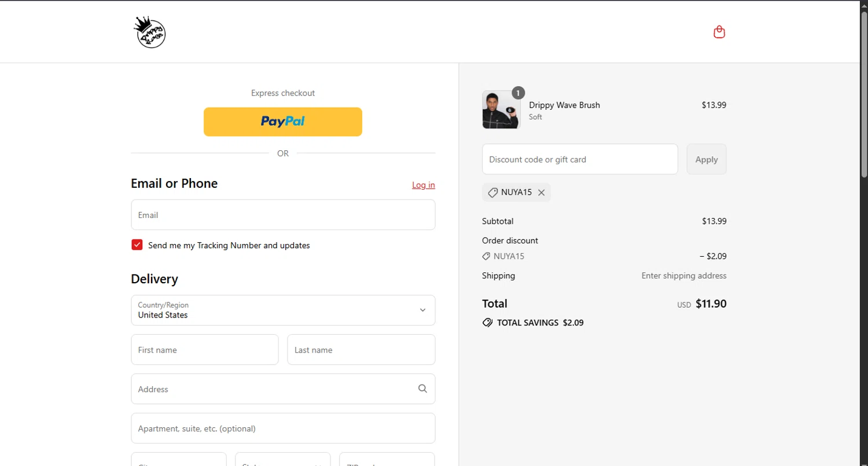Click the Drippy Wave Brush product thumbnail

click(501, 109)
